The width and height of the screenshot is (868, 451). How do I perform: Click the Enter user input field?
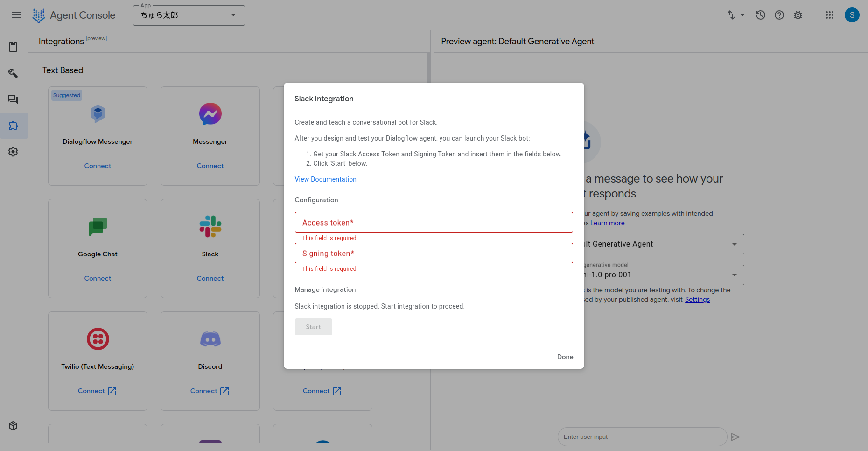642,437
